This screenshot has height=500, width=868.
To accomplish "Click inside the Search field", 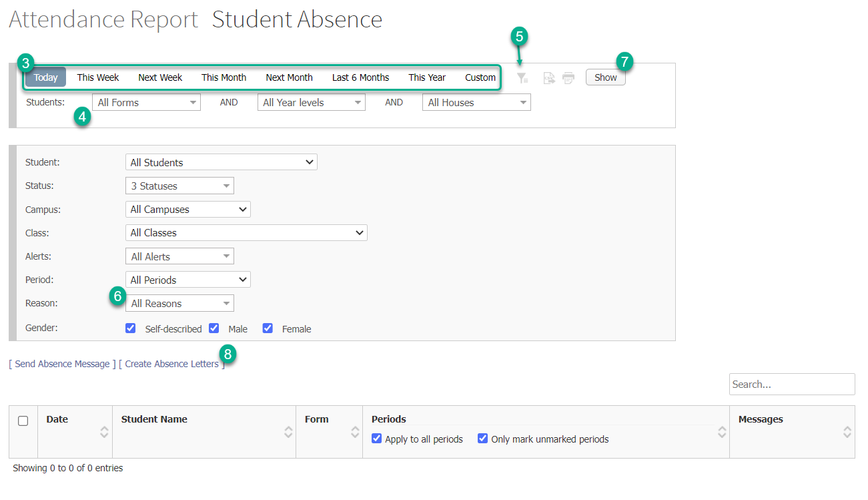I will point(791,384).
